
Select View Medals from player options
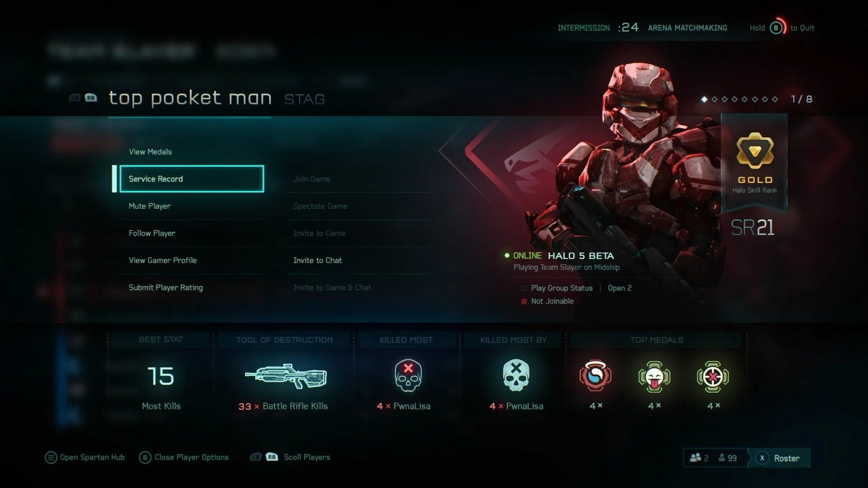tap(150, 152)
